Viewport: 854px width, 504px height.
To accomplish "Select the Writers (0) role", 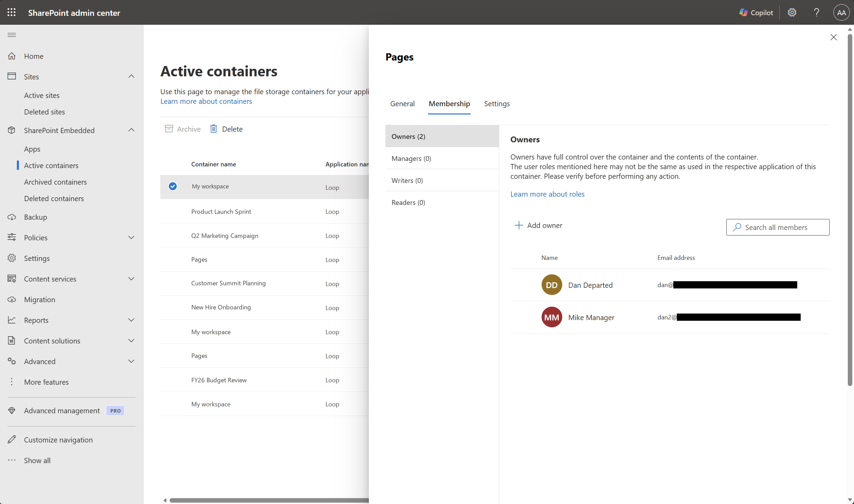I will click(x=442, y=180).
